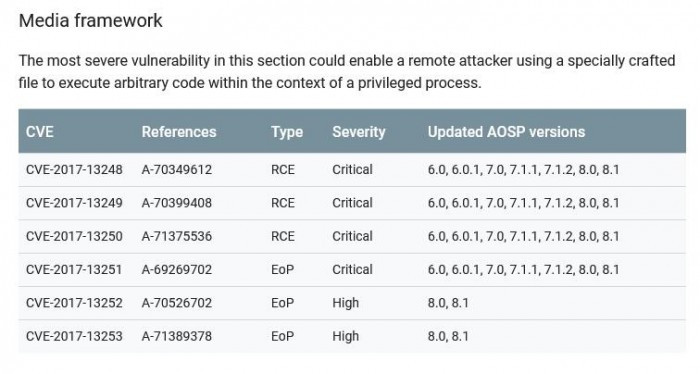Click the High severity in CVE-2017-13252 row

pos(346,303)
